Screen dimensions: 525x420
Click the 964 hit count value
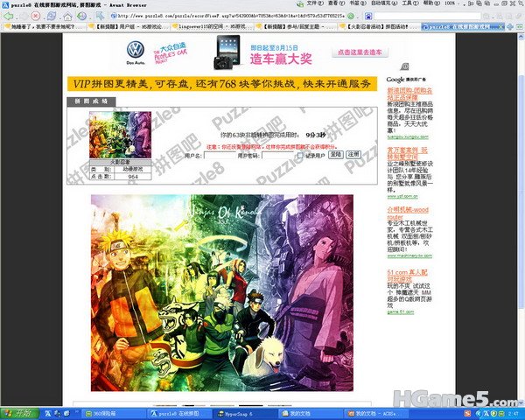coord(133,177)
